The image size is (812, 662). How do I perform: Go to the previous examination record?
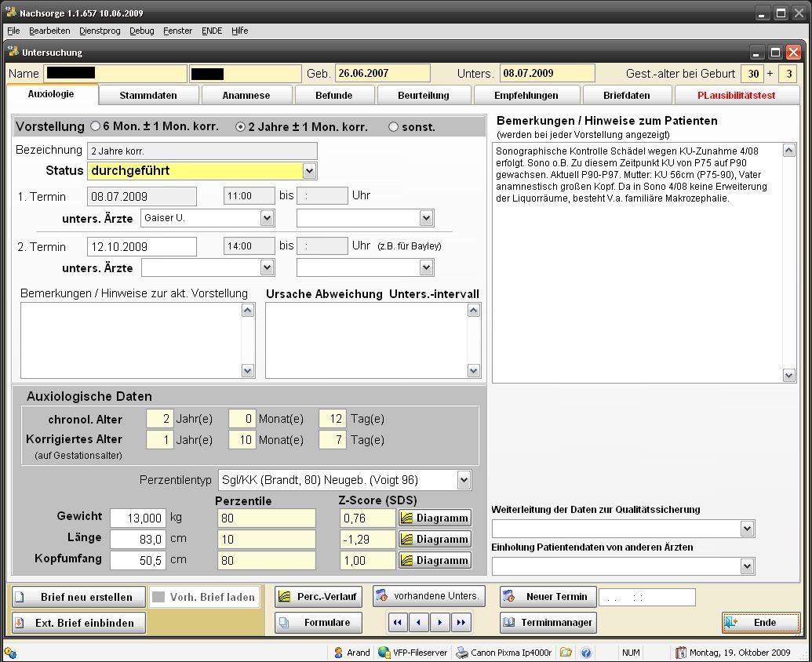pos(419,623)
